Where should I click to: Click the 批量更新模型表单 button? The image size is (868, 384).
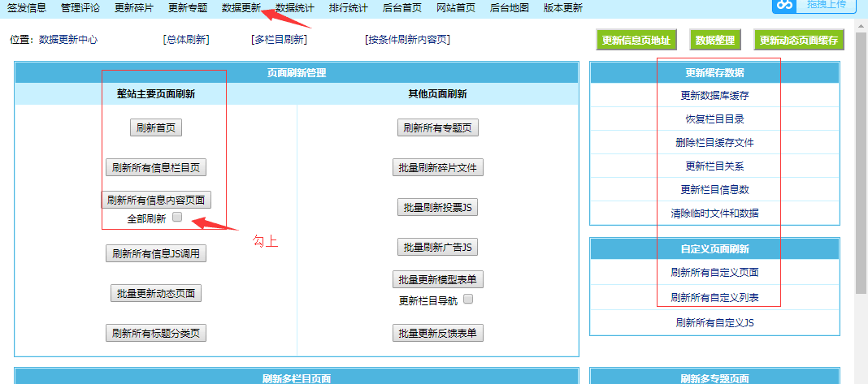[438, 279]
